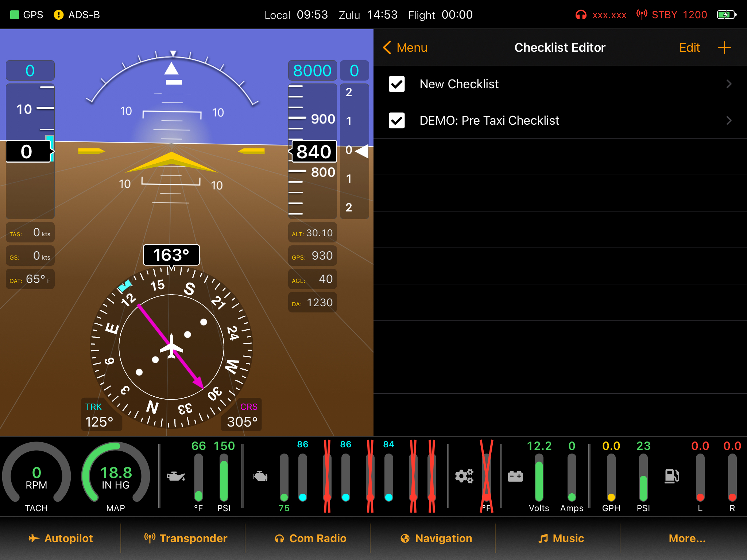Open the Autopilot tab
This screenshot has width=747, height=560.
click(x=61, y=538)
